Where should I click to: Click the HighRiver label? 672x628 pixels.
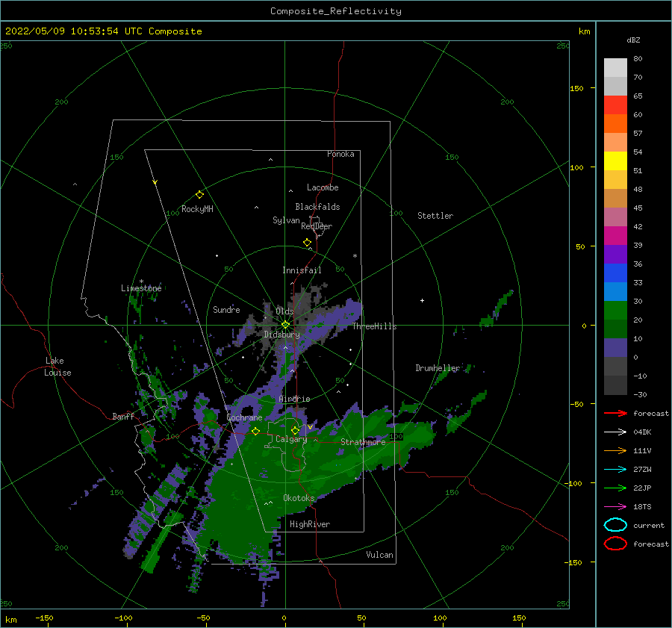pyautogui.click(x=310, y=524)
